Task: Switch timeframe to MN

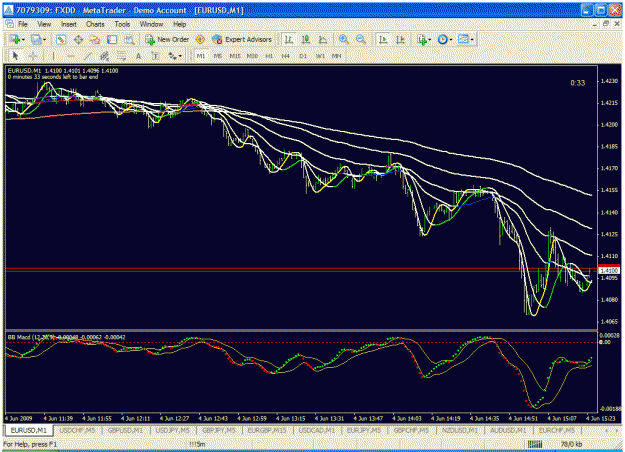Action: pos(336,56)
